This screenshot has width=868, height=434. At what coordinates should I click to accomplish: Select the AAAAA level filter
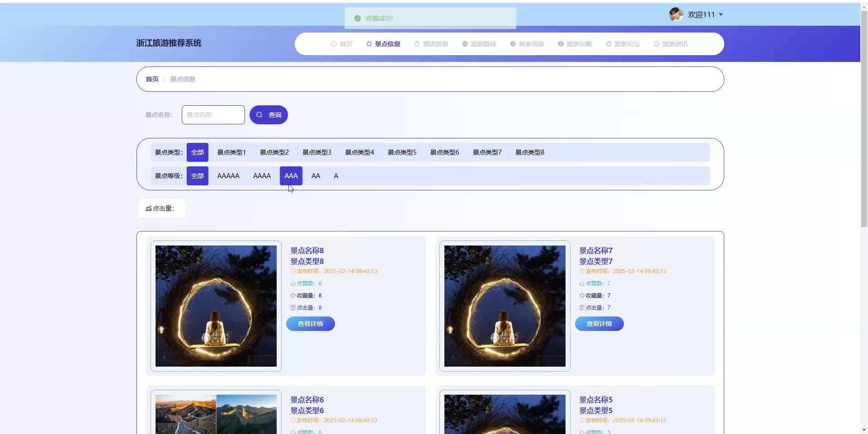coord(228,176)
